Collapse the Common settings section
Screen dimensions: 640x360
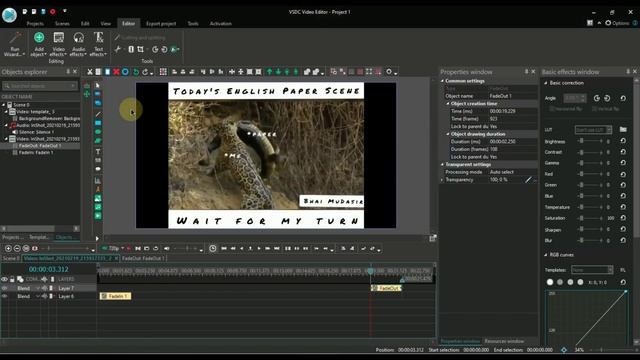click(442, 81)
